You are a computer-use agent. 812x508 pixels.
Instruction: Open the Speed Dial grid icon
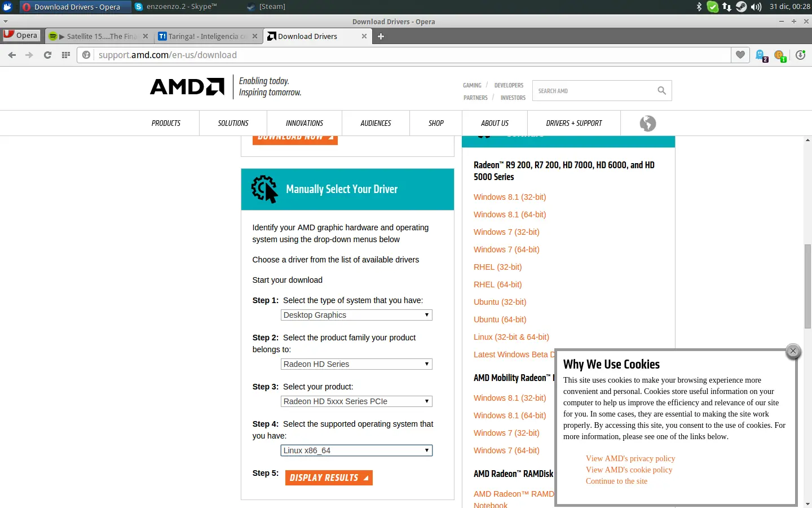click(66, 55)
